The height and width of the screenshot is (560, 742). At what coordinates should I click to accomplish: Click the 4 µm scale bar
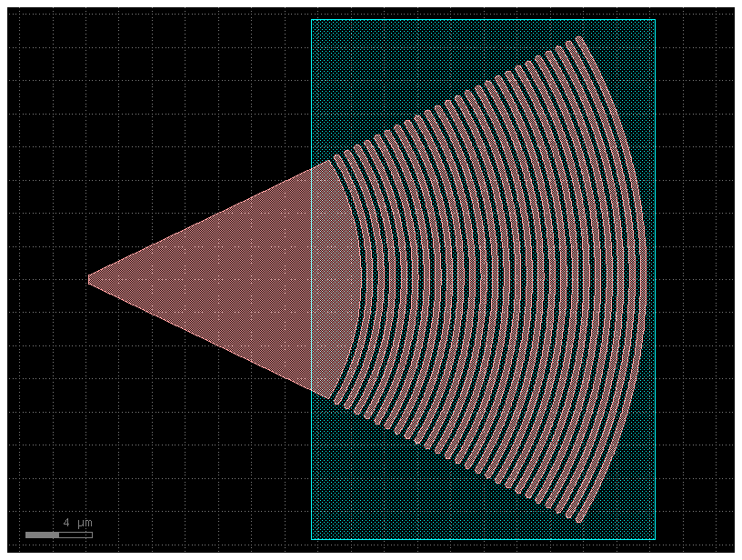[59, 533]
